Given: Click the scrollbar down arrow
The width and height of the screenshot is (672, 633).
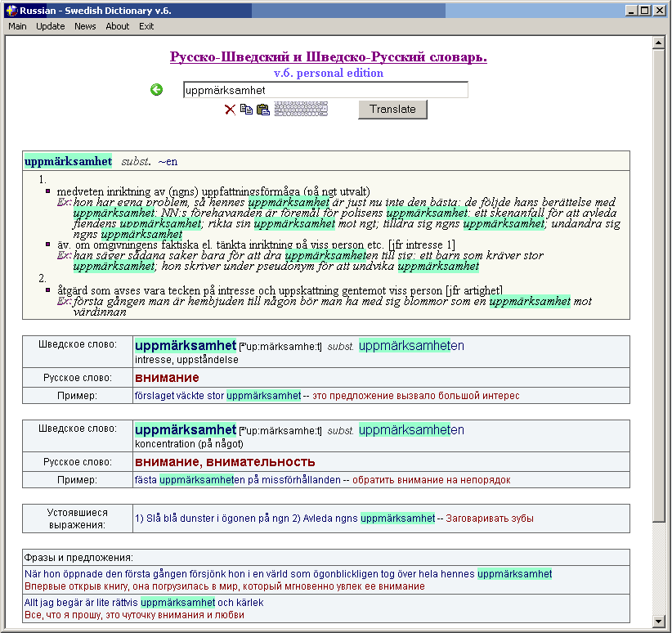Looking at the screenshot, I should (659, 622).
